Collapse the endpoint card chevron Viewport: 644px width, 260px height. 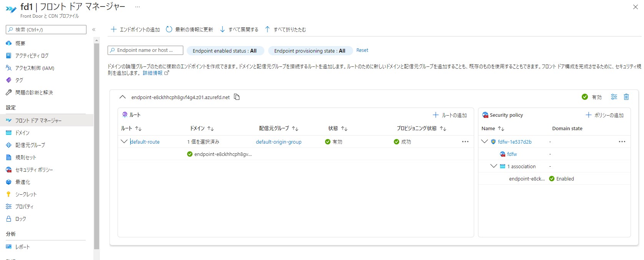click(123, 97)
